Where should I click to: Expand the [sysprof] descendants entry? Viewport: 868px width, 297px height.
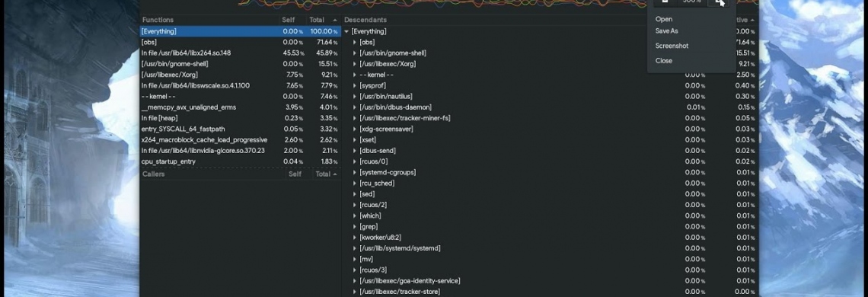click(355, 86)
